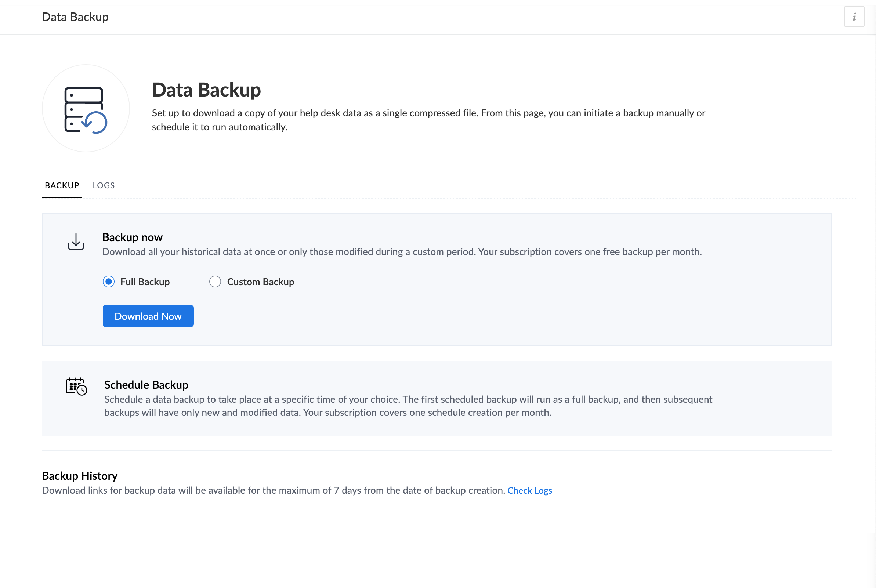Click the Backup now heading
876x588 pixels.
133,237
